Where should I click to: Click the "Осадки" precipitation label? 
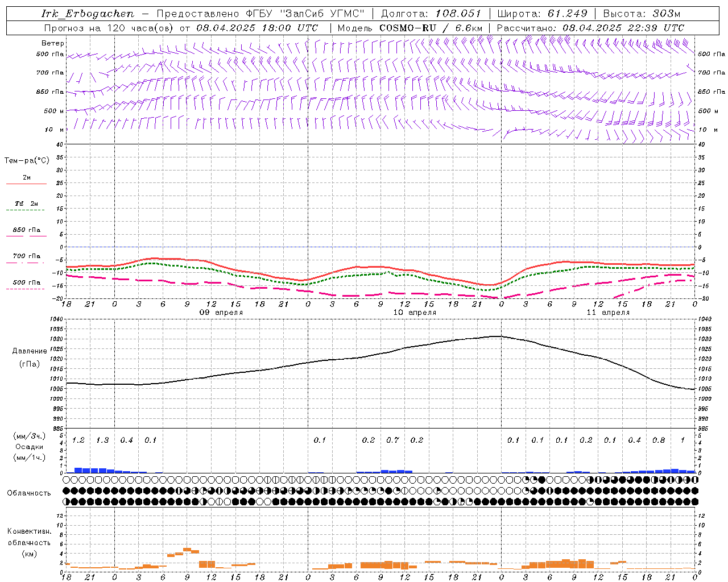tap(30, 447)
